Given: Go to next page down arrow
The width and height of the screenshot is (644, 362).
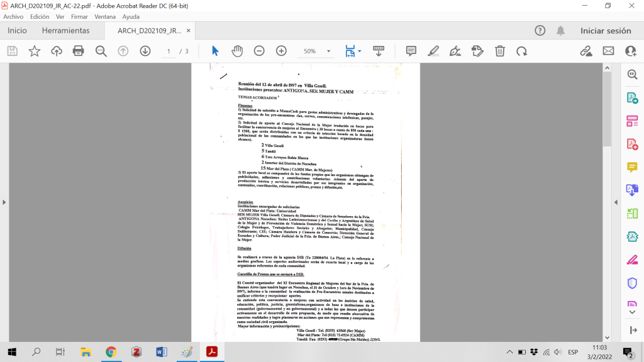Looking at the screenshot, I should (x=145, y=51).
